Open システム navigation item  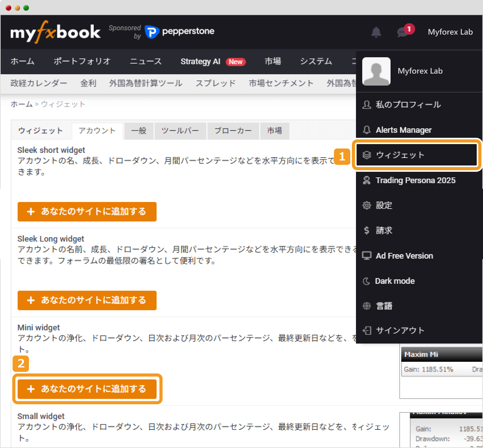[x=316, y=61]
